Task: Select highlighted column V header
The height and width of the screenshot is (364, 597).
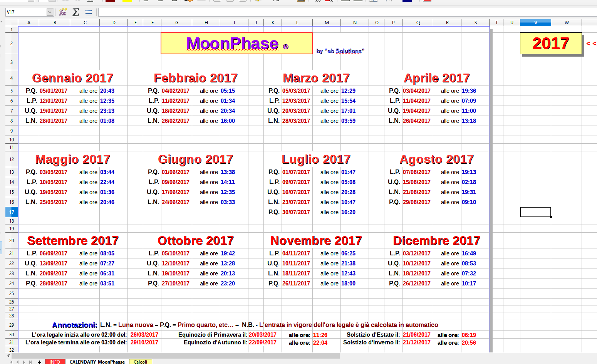Action: pyautogui.click(x=535, y=23)
